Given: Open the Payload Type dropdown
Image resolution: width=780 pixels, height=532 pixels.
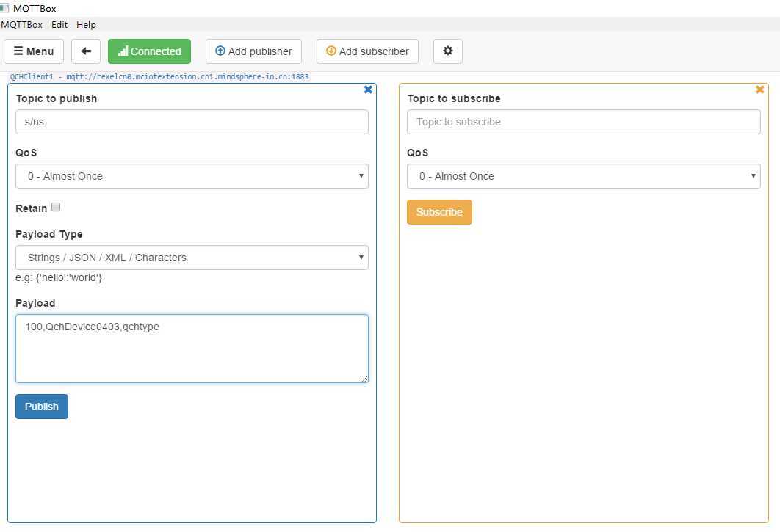Looking at the screenshot, I should pyautogui.click(x=192, y=258).
